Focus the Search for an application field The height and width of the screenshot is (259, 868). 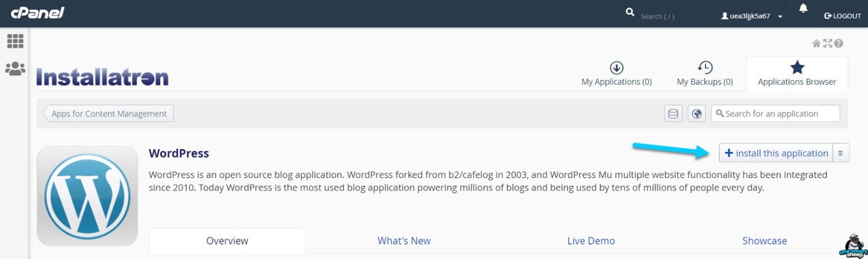point(780,114)
